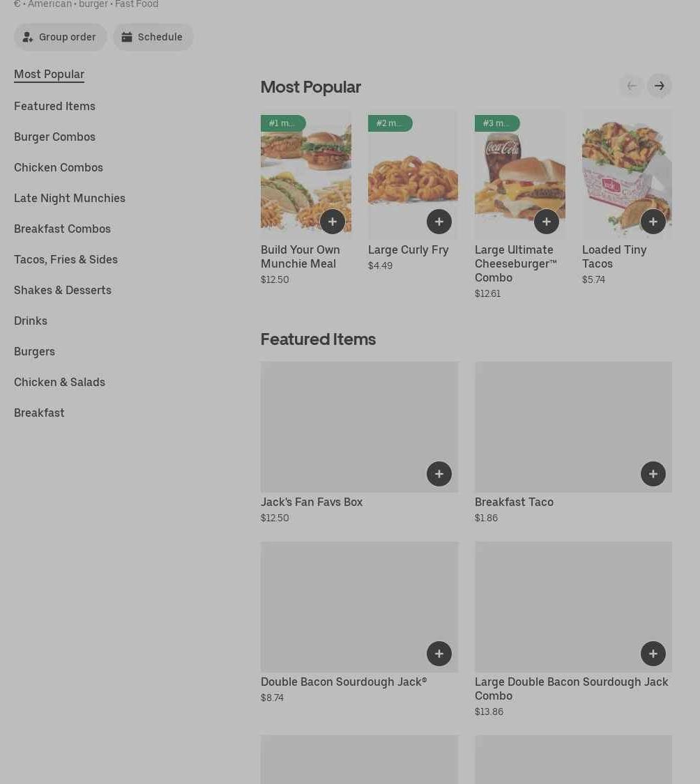700x784 pixels.
Task: Open the Drinks menu category
Action: pos(31,321)
